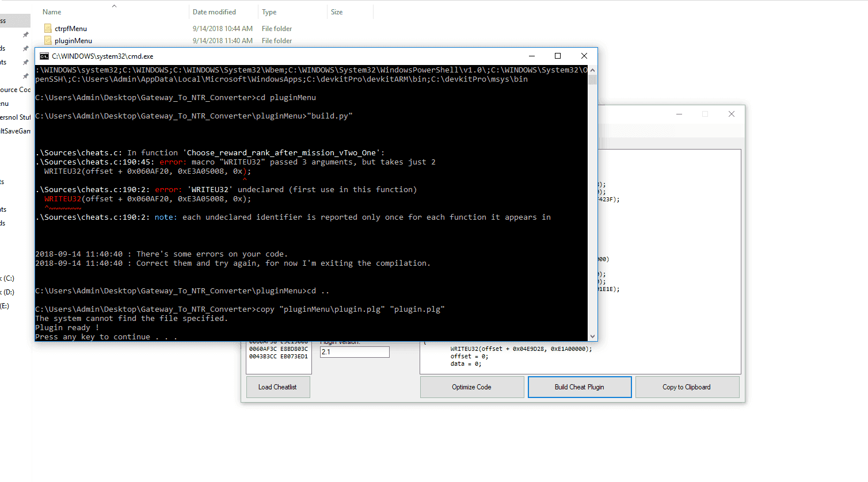This screenshot has width=868, height=482.
Task: Click Copy to Clipboard button
Action: 687,387
